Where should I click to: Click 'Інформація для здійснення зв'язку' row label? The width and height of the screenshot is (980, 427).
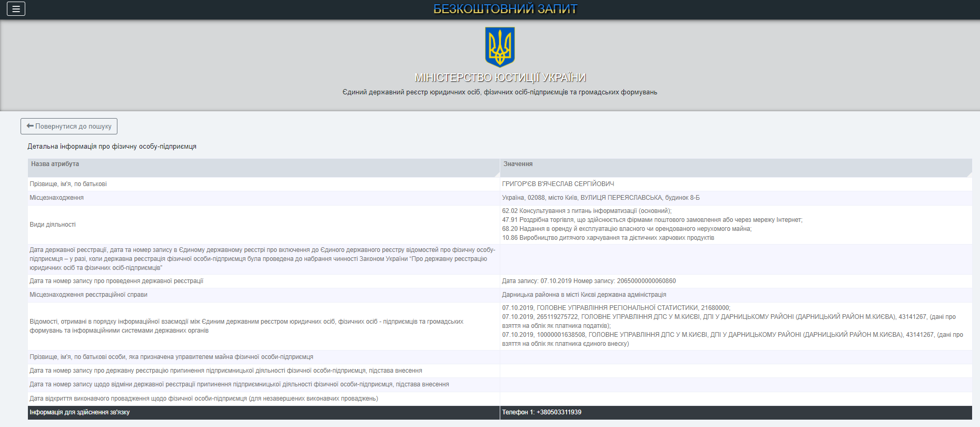(x=80, y=412)
